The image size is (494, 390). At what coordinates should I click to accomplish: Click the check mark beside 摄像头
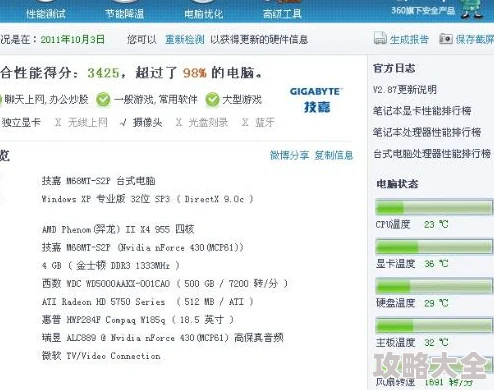click(x=123, y=123)
